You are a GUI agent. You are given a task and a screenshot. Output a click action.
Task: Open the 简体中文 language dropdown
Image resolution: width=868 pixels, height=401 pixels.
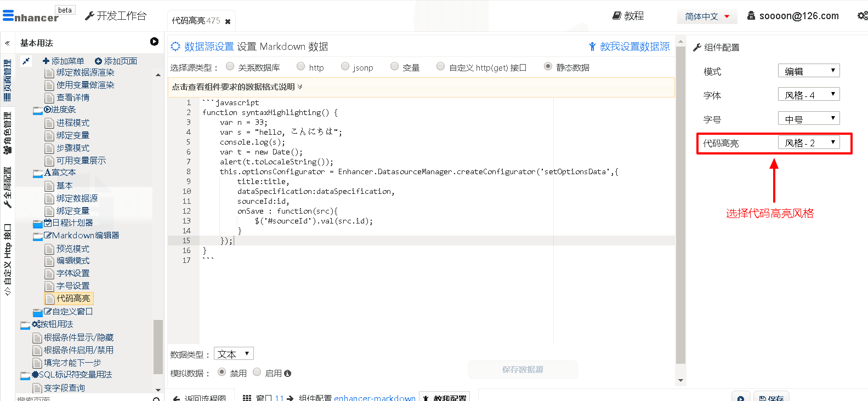[x=707, y=16]
